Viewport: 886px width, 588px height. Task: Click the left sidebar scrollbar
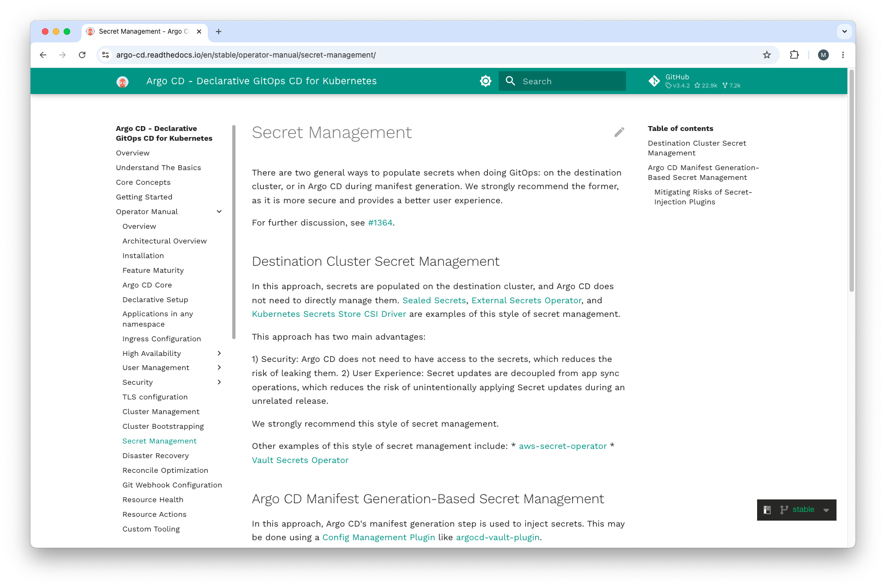pyautogui.click(x=234, y=232)
